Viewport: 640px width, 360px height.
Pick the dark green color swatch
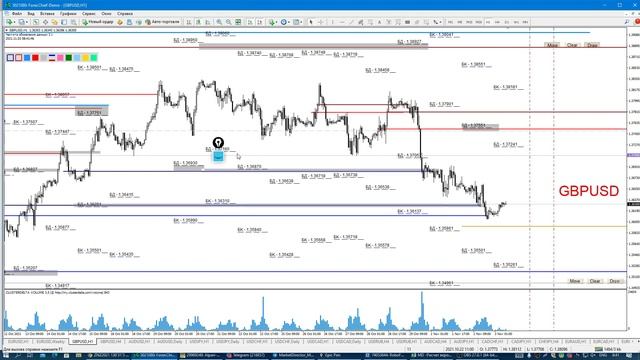coord(69,58)
